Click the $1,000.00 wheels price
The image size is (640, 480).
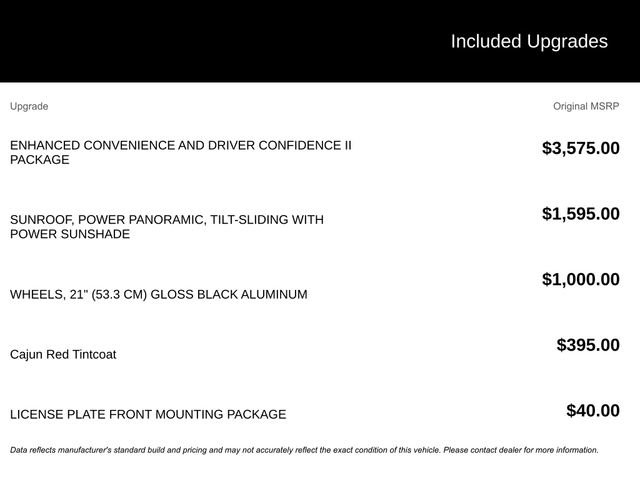tap(580, 279)
